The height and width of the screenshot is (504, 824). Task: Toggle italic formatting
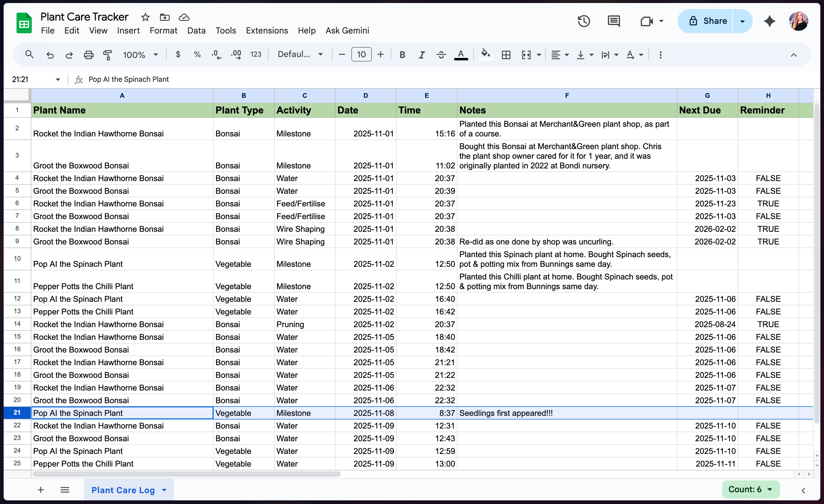(422, 55)
